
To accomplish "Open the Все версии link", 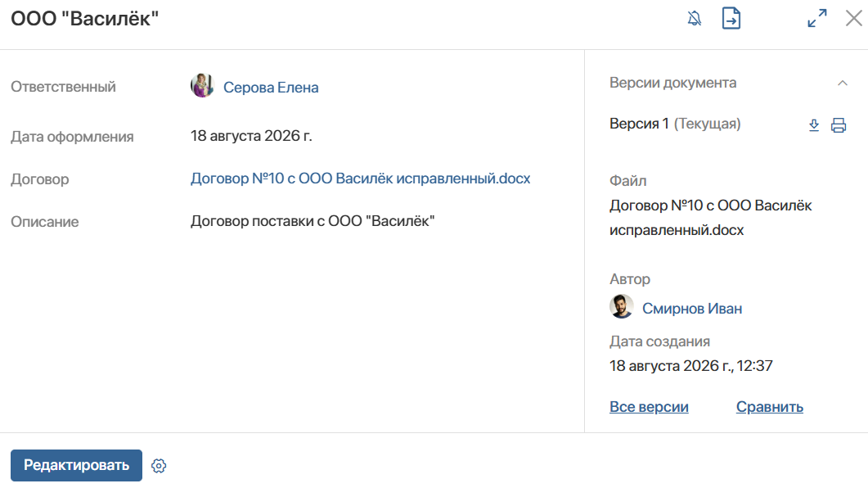I will (649, 407).
